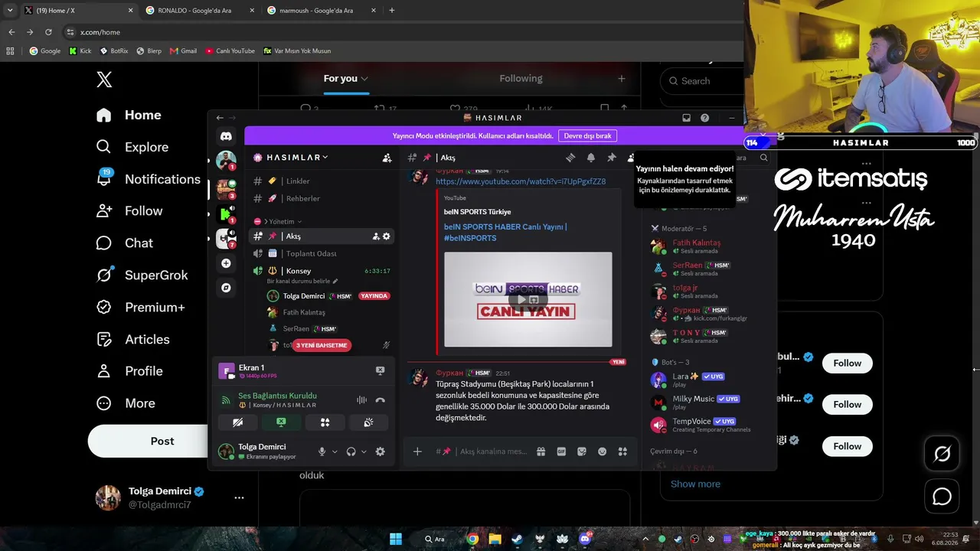Open Profile in X sidebar
Screen dimensions: 980x551
pos(129,371)
